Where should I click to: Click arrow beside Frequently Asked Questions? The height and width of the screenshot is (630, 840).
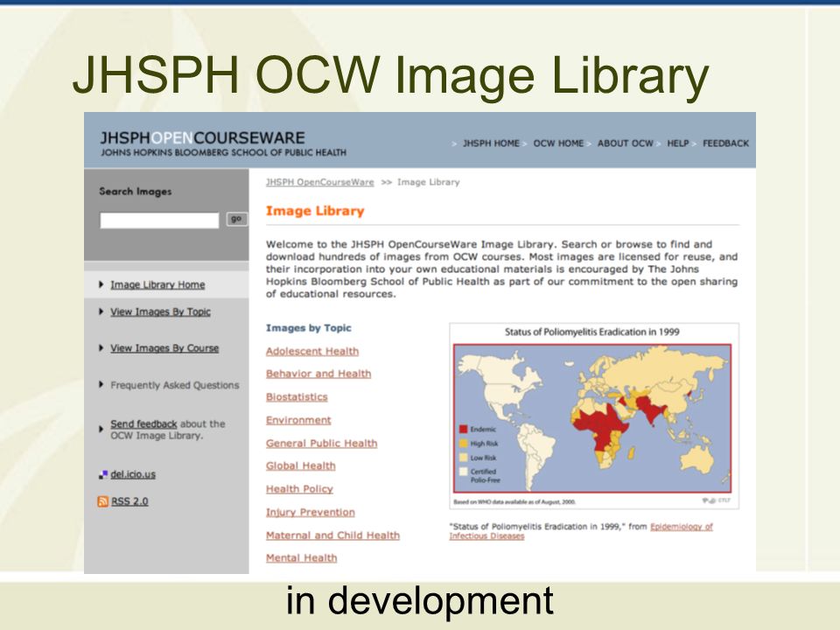click(x=101, y=384)
